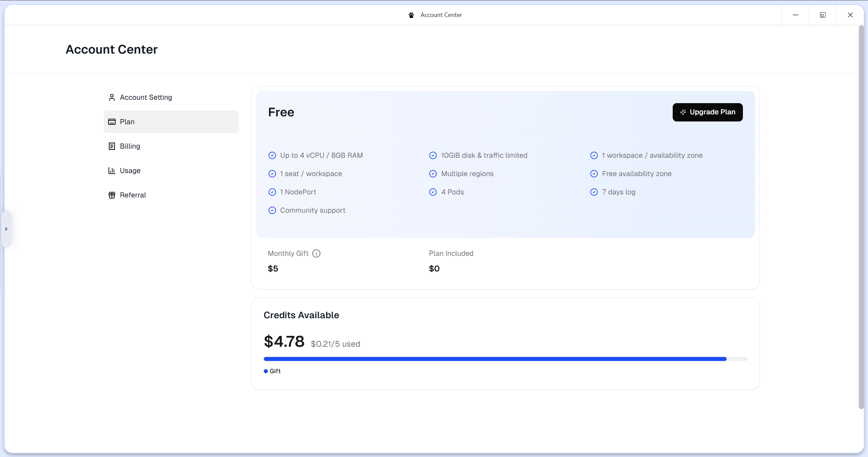Expand the collapsed left side panel arrow

pos(6,229)
